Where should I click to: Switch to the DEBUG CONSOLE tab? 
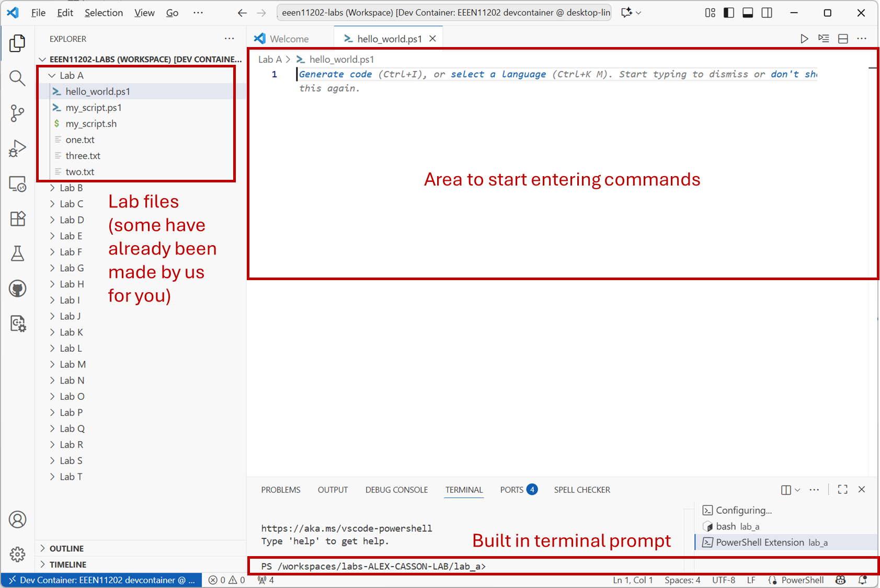(x=396, y=490)
